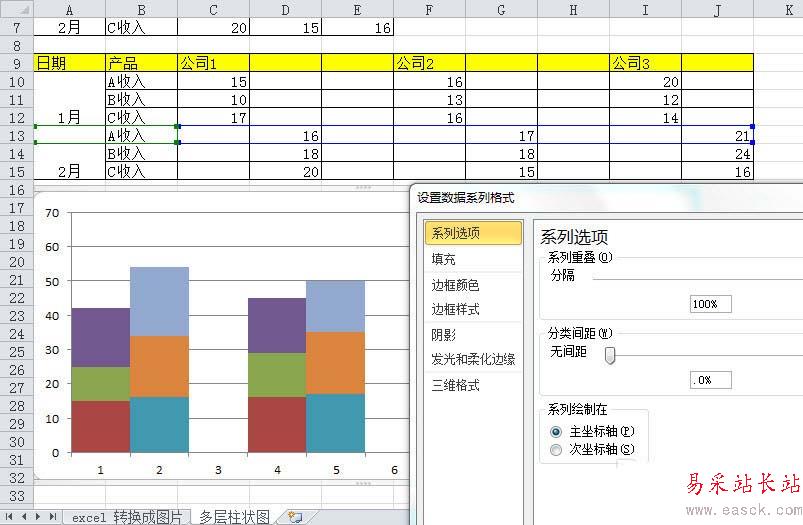Click cell D15 containing 20
This screenshot has width=803, height=525.
[285, 171]
